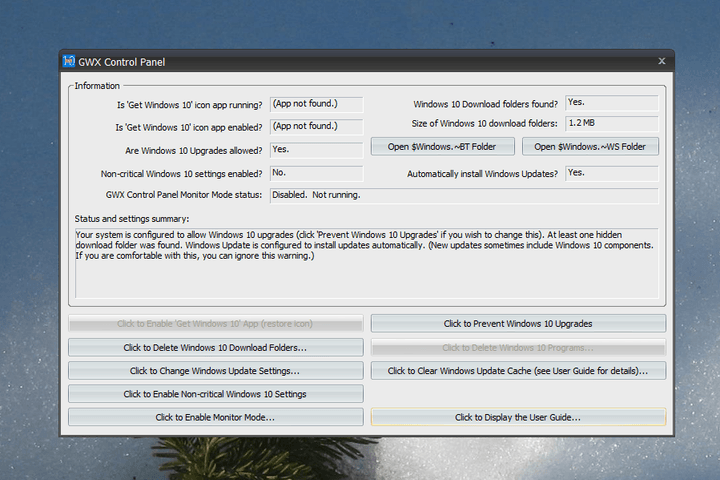
Task: Close the GWX Control Panel window
Action: pos(662,61)
